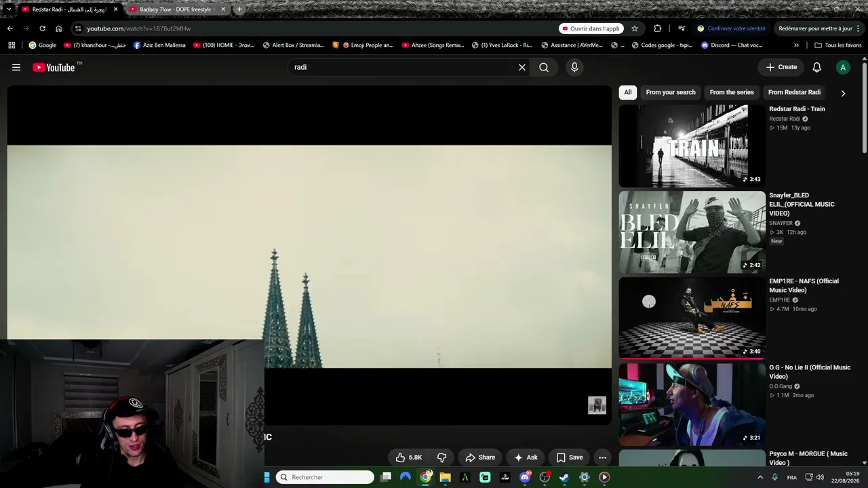This screenshot has height=488, width=868.
Task: Open the taskbar microphone indicator
Action: [x=775, y=478]
